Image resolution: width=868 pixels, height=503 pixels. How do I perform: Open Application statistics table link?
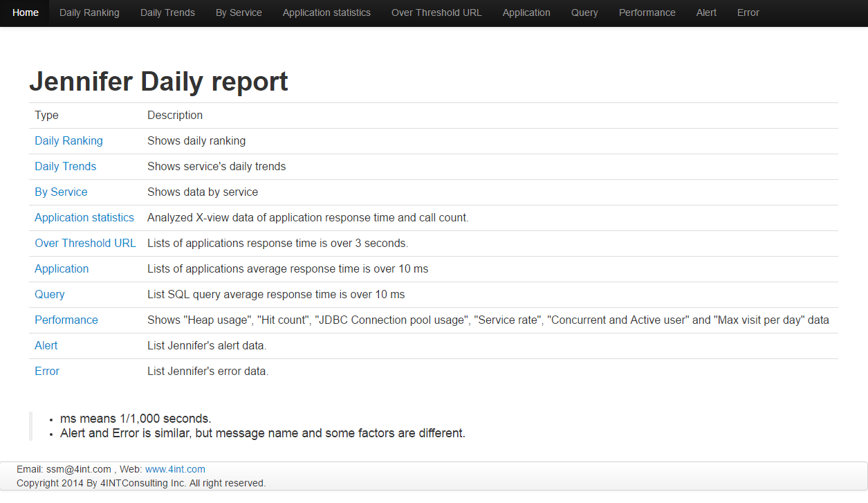84,217
